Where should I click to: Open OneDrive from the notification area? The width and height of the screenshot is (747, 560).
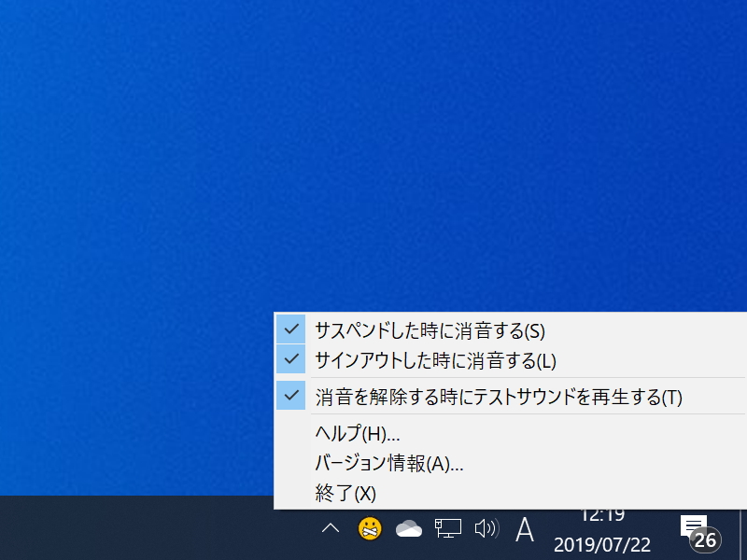[x=407, y=528]
